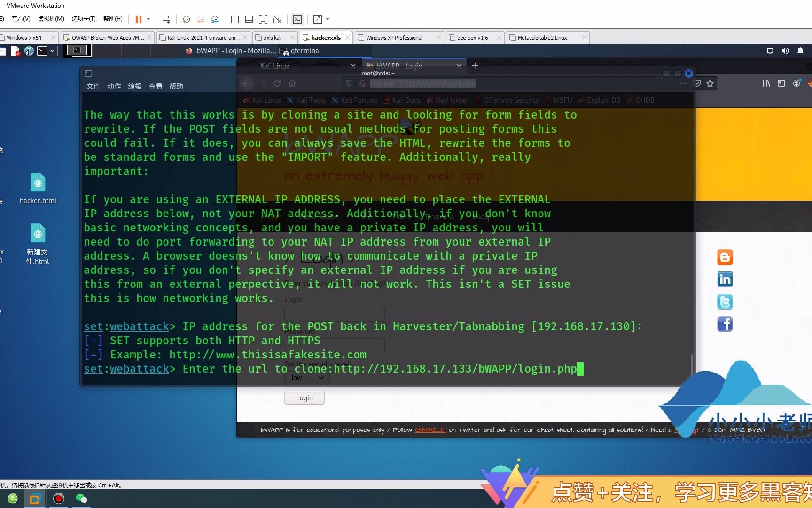Screen dimensions: 812x508
Task: Launch the terminal emulator from Kali panel
Action: (42, 51)
